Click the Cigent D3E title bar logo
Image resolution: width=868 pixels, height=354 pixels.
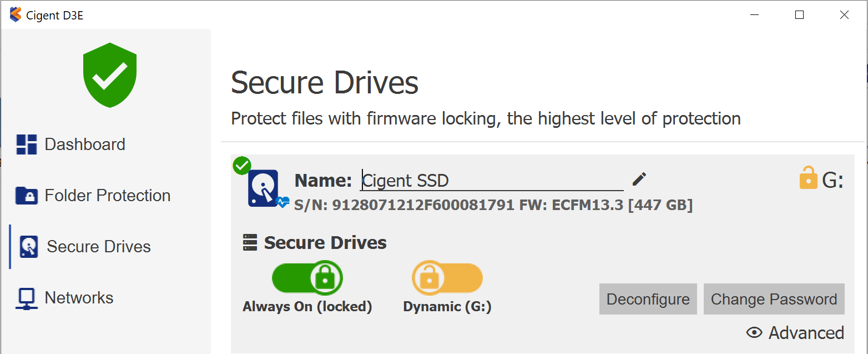tap(16, 15)
